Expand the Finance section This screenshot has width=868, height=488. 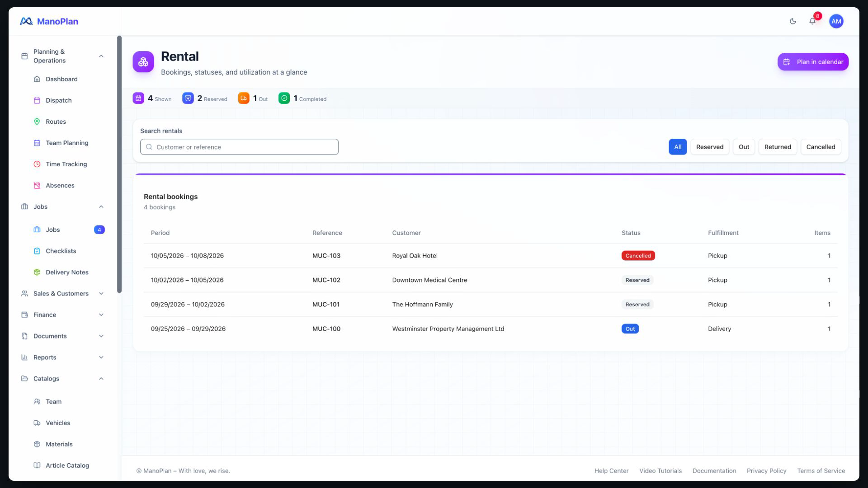(62, 315)
